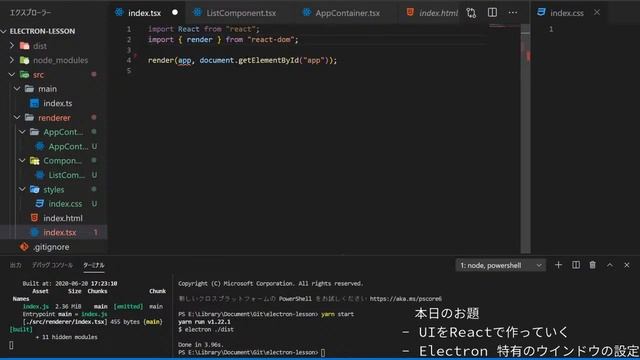Open ListCom... file in explorer
The image size is (640, 360).
(67, 175)
